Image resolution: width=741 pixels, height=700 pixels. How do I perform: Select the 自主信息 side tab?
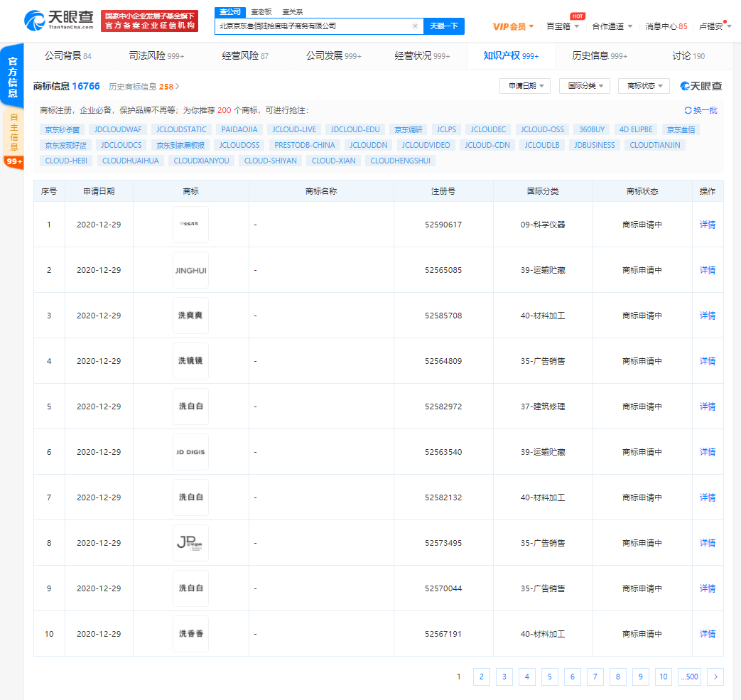pyautogui.click(x=13, y=132)
